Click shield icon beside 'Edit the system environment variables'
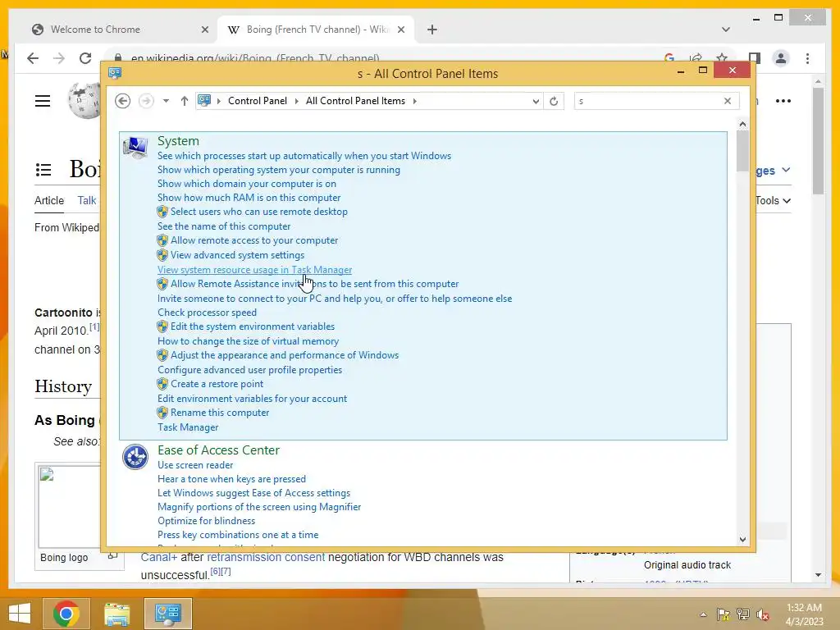Viewport: 840px width, 630px height. point(162,326)
